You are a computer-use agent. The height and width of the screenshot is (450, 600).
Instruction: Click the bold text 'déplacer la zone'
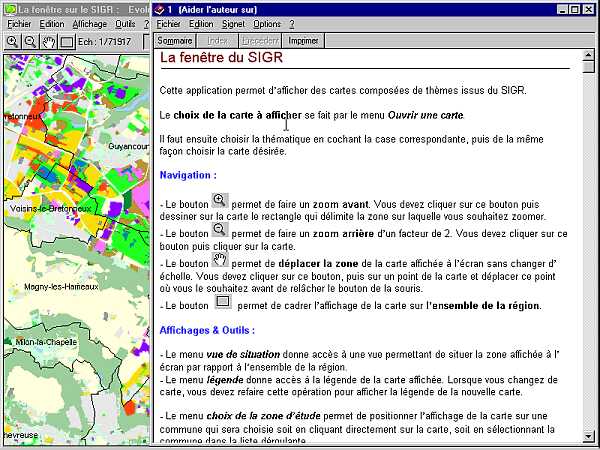click(318, 264)
